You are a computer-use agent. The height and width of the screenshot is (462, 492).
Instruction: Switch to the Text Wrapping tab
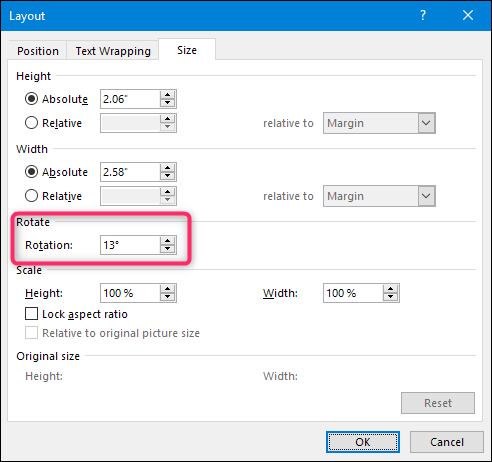(x=113, y=51)
